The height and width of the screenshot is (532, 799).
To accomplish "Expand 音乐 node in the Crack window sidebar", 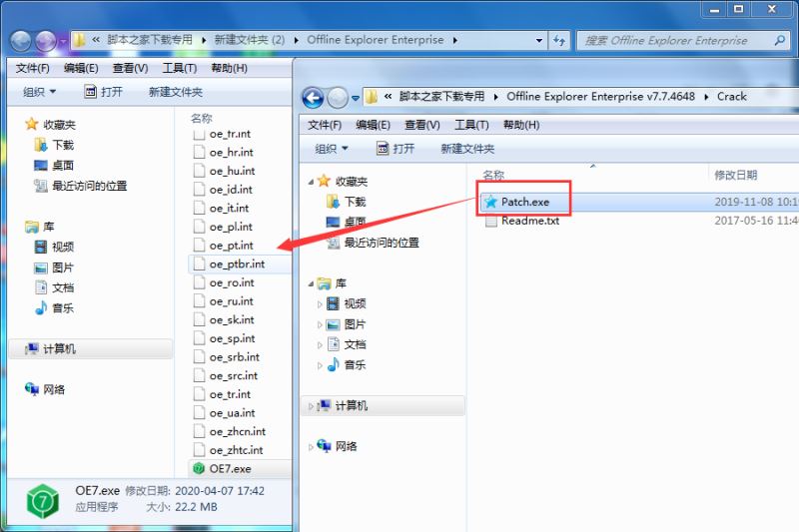I will [x=320, y=365].
